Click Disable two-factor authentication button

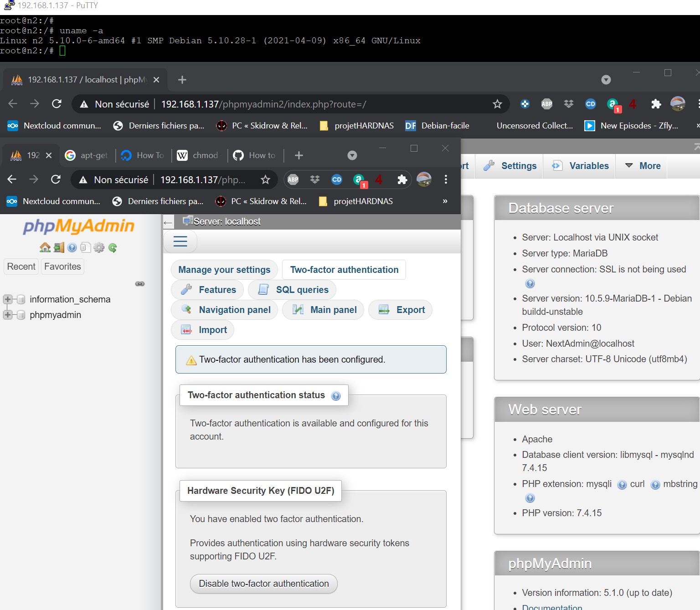263,584
